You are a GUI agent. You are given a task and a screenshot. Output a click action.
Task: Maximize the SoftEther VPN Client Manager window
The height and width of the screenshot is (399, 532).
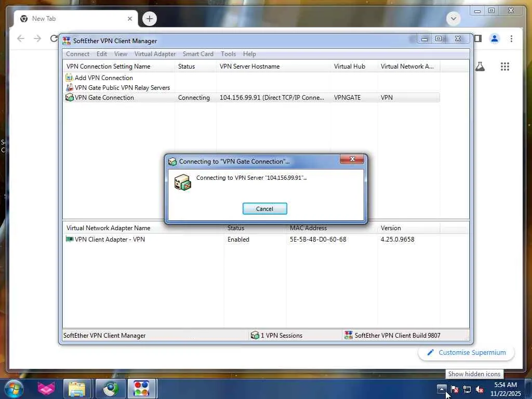438,39
